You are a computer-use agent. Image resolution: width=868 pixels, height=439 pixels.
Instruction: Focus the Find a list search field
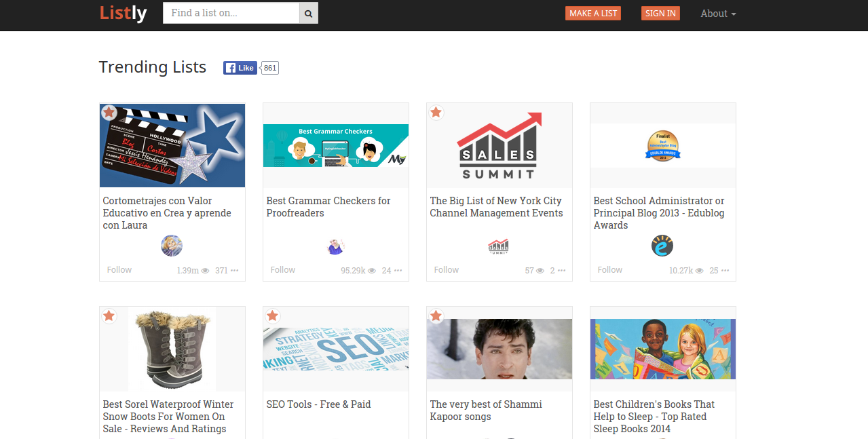click(x=231, y=13)
